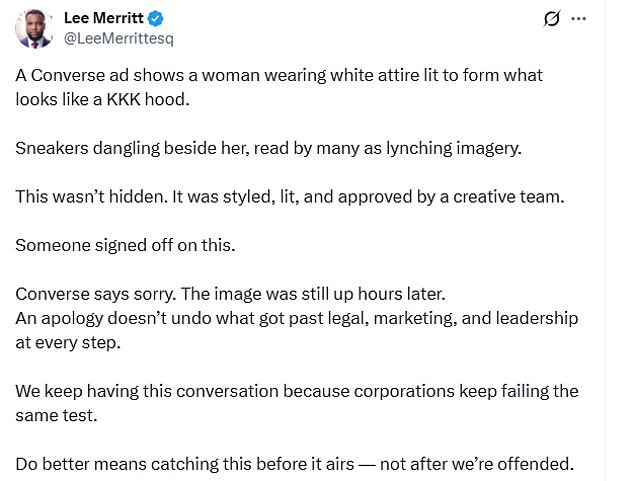Viewport: 634px width, 481px height.
Task: Open the three-dot more options menu
Action: click(x=579, y=19)
